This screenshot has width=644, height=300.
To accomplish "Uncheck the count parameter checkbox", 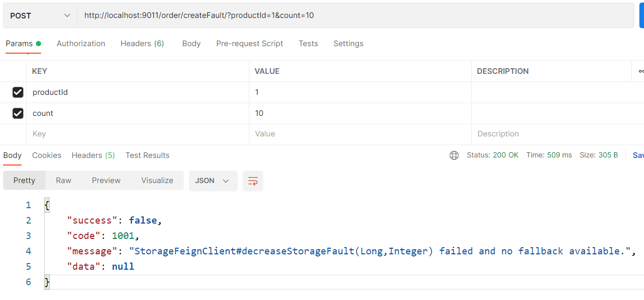I will click(18, 113).
